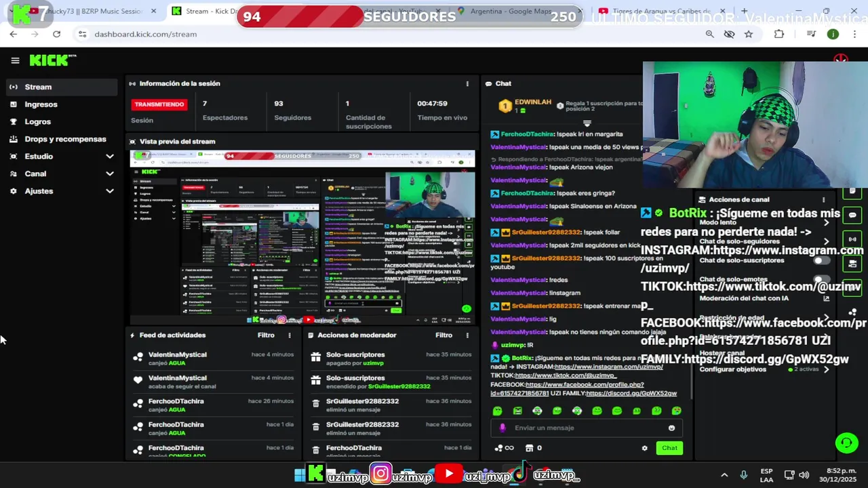The image size is (868, 488).
Task: Open the browser media control icon
Action: (811, 34)
